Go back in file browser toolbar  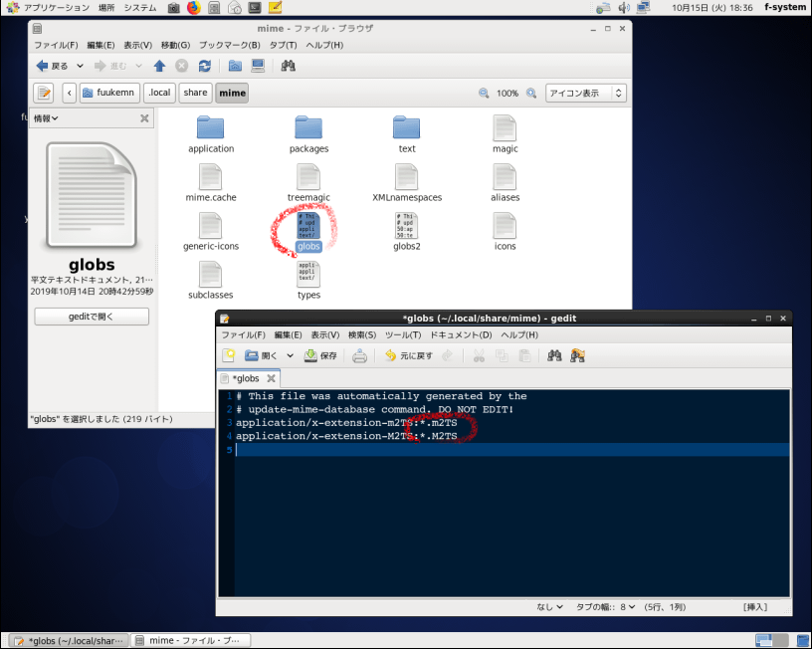click(52, 66)
